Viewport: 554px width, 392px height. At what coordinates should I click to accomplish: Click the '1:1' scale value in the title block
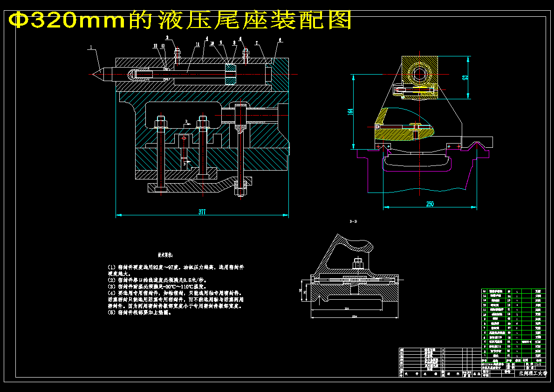[x=538, y=364]
